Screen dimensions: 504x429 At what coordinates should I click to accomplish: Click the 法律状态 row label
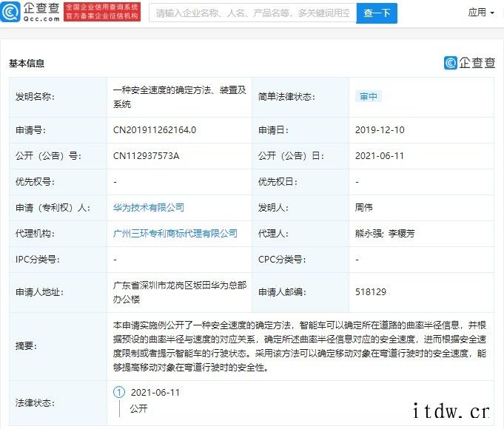tap(35, 402)
